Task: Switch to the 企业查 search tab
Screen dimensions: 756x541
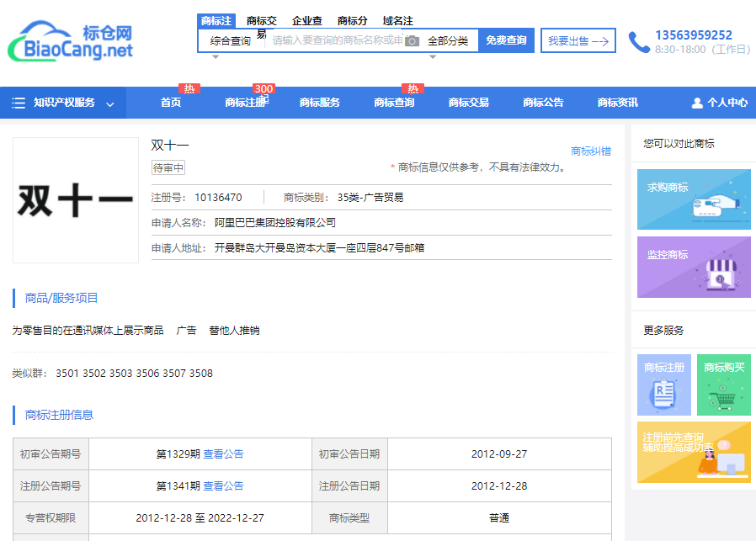Action: (306, 21)
